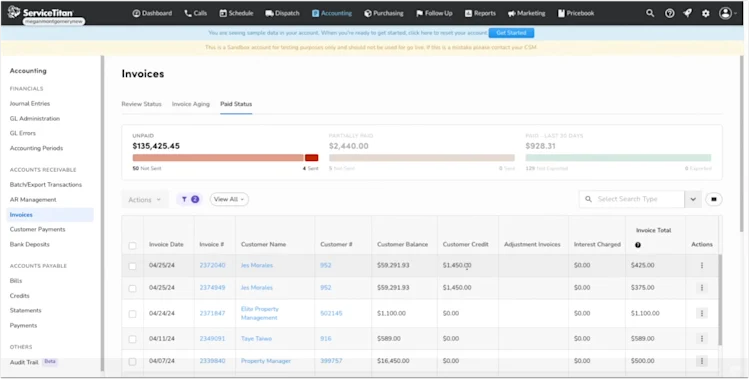This screenshot has width=749, height=379.
Task: Open Dispatch in the top navigation
Action: tap(282, 13)
